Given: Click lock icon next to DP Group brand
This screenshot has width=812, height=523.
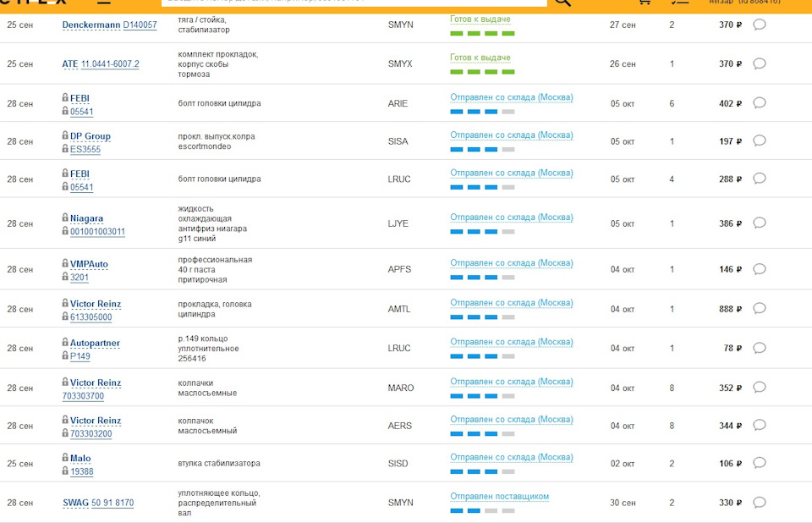Looking at the screenshot, I should pos(65,135).
